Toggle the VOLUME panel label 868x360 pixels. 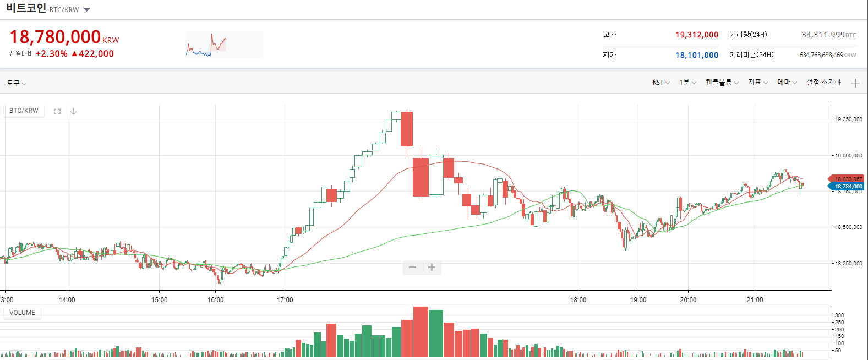pos(21,312)
